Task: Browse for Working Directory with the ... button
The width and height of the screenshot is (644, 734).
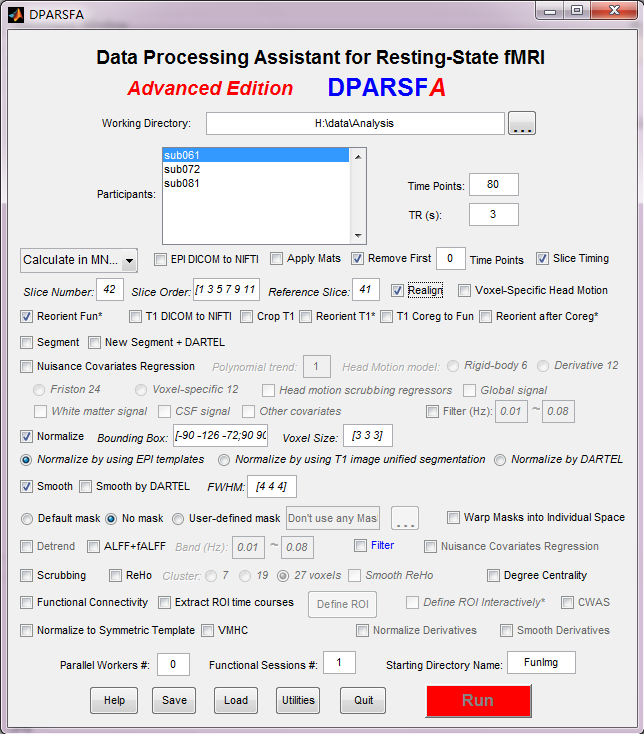Action: (x=522, y=123)
